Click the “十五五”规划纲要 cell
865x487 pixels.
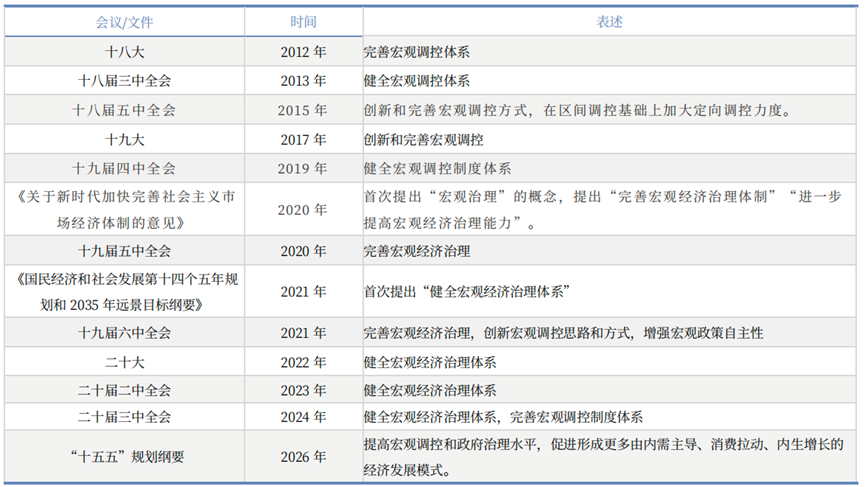[125, 458]
